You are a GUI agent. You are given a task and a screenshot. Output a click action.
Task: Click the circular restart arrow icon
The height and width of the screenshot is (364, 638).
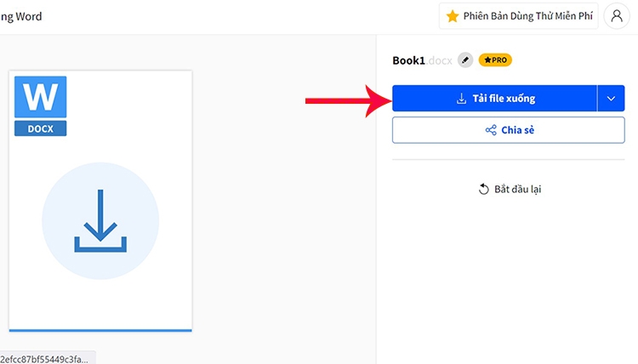click(484, 189)
